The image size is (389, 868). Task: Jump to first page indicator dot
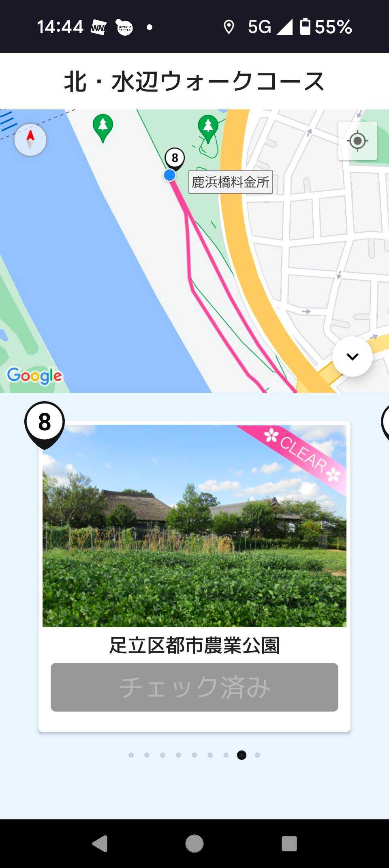[x=131, y=755]
